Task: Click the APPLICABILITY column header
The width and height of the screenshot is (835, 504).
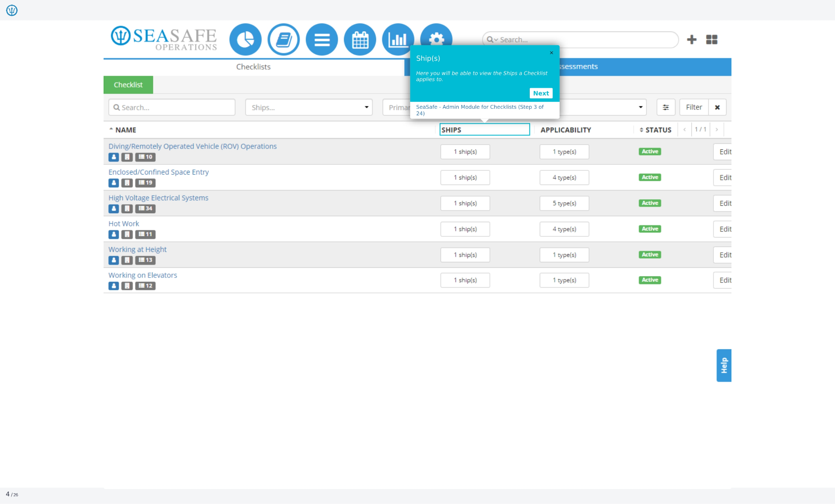Action: (566, 130)
